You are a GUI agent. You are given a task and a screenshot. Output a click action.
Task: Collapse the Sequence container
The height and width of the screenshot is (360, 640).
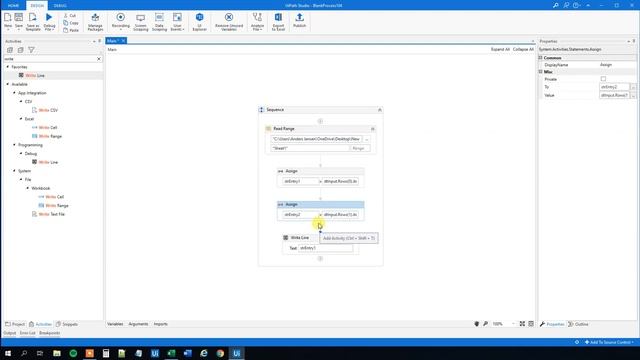point(380,110)
